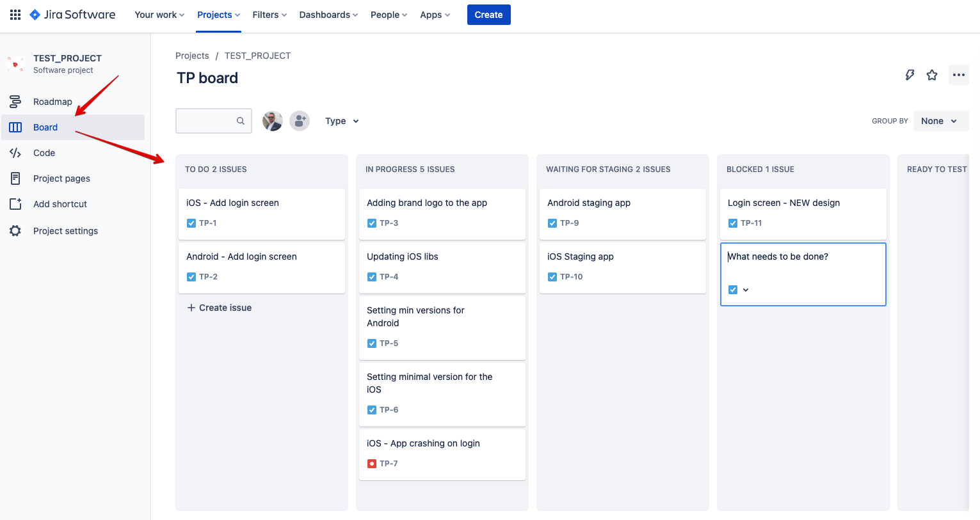Click the blue Create button
980x520 pixels.
point(488,15)
